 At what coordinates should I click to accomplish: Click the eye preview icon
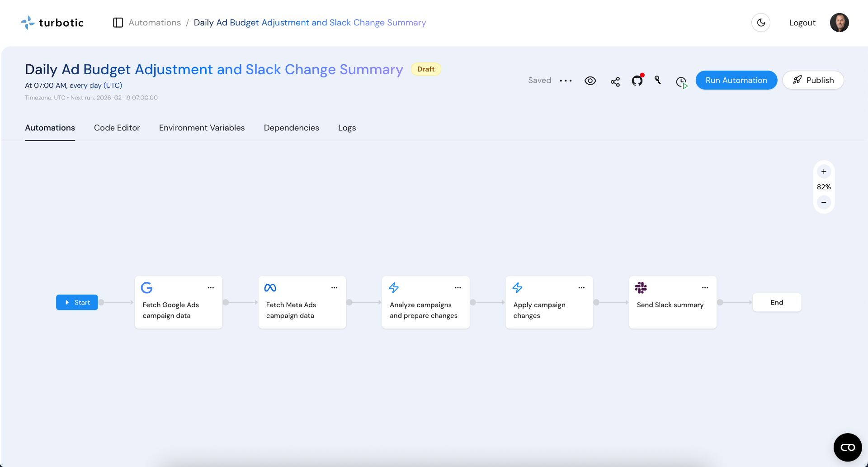tap(590, 81)
